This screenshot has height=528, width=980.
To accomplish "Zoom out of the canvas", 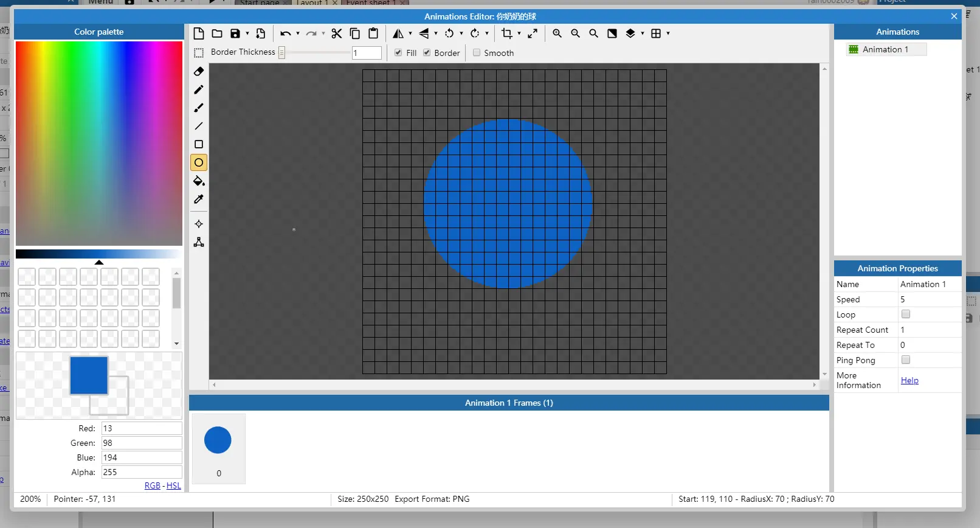I will 575,33.
